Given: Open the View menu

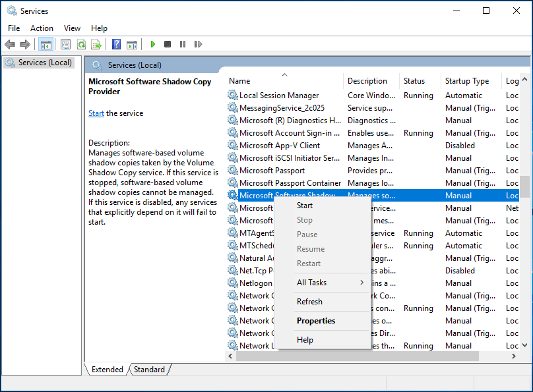Looking at the screenshot, I should point(72,28).
